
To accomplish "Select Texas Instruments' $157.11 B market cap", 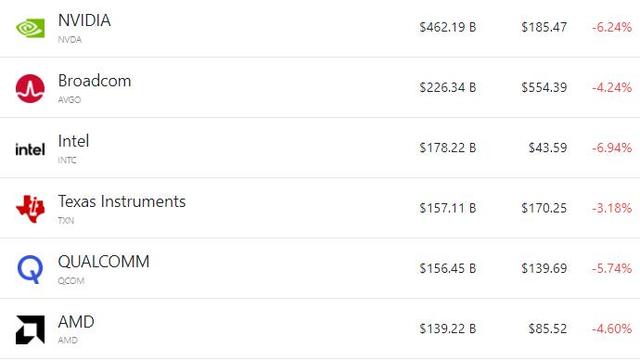I will tap(448, 208).
